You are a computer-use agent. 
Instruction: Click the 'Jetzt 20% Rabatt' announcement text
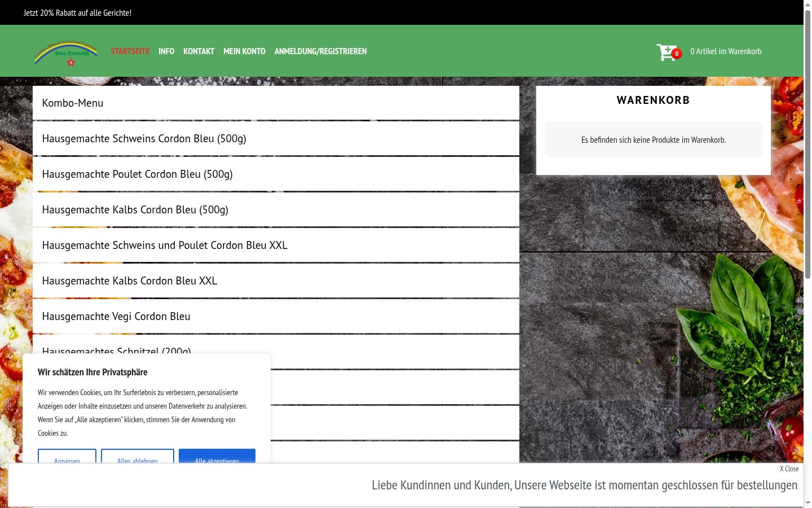click(78, 12)
